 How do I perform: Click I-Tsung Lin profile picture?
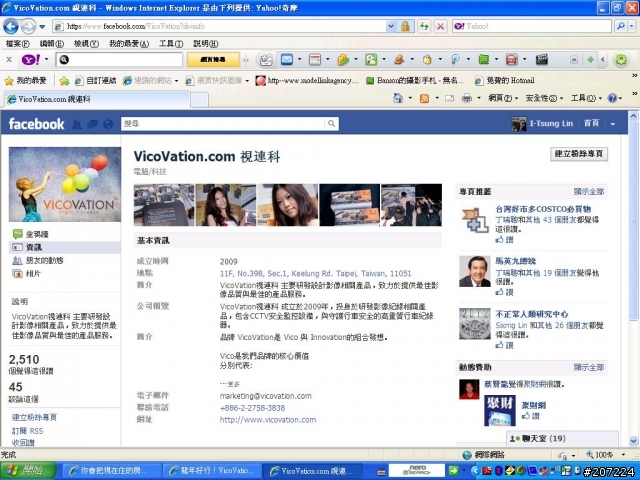tap(519, 124)
